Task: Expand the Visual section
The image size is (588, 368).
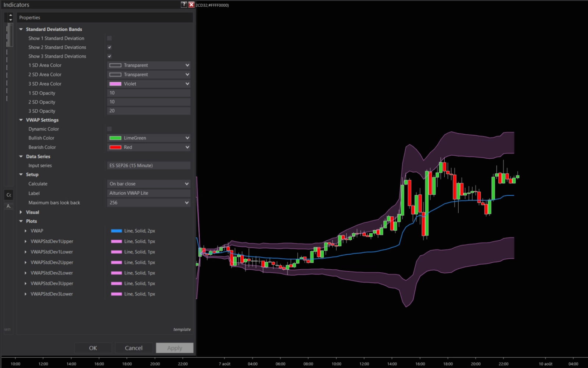Action: click(21, 212)
